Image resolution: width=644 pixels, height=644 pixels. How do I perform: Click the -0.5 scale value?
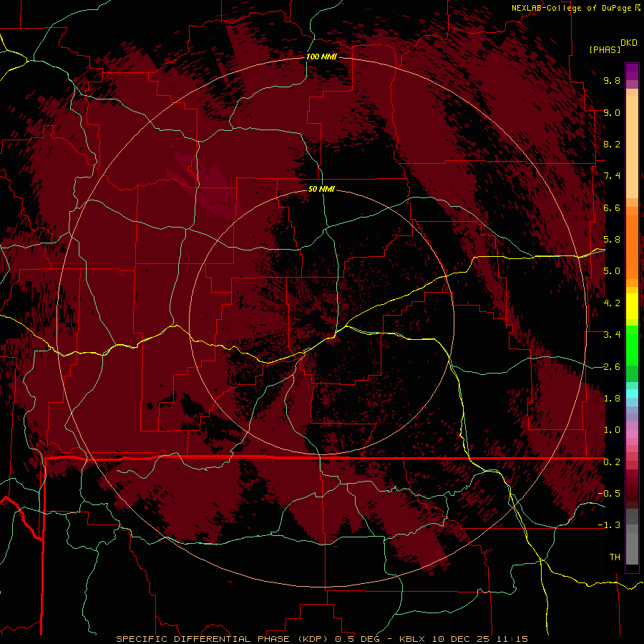pyautogui.click(x=609, y=494)
